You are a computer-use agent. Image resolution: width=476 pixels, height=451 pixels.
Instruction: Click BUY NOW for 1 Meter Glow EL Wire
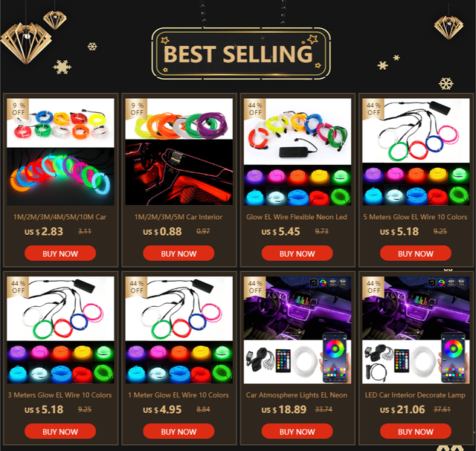178,431
